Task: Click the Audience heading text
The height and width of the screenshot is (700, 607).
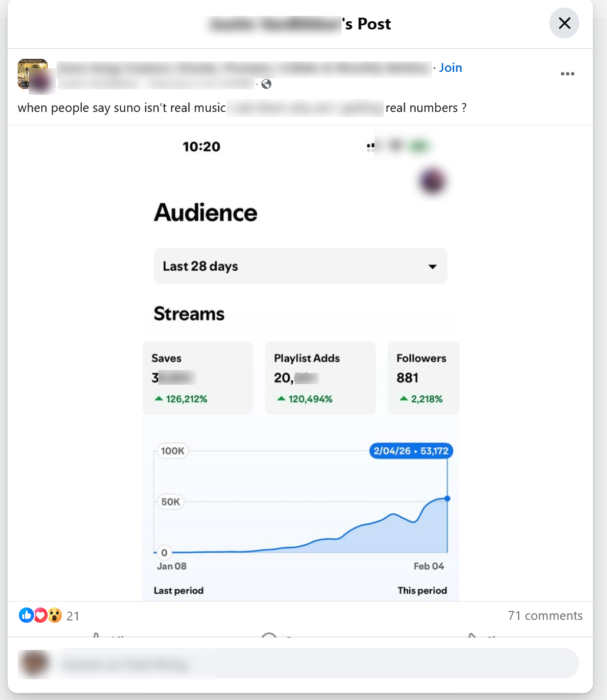Action: pos(205,213)
